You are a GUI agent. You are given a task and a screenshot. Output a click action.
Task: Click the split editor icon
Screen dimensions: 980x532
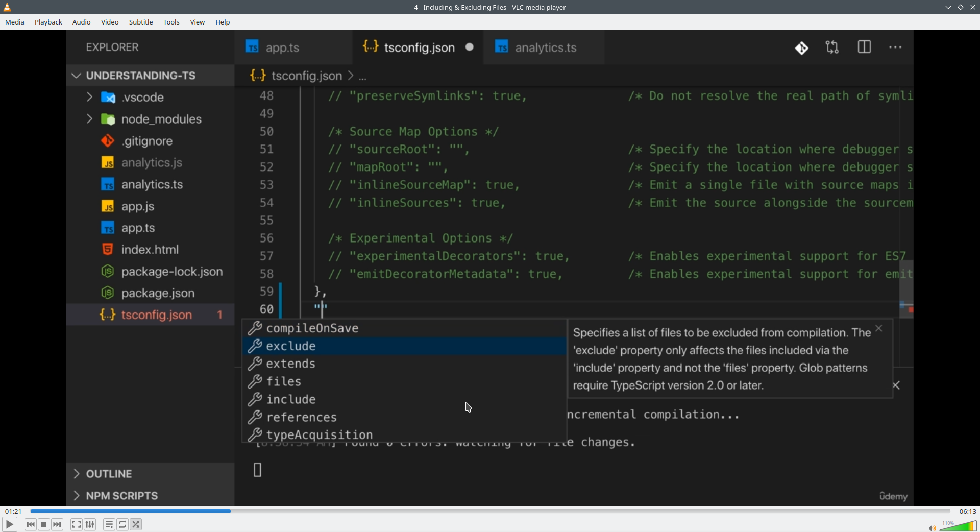864,47
